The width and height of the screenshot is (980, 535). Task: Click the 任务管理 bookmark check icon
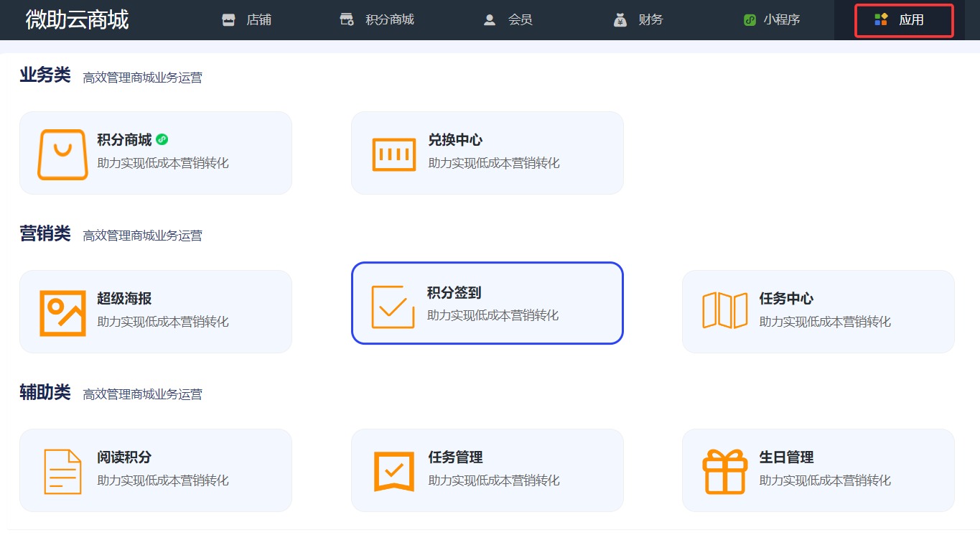point(394,471)
